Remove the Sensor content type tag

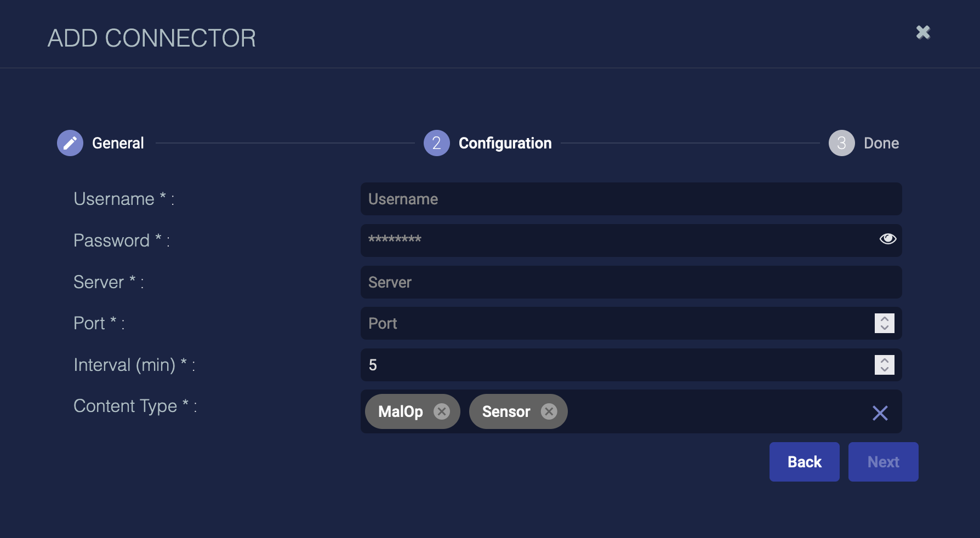coord(549,411)
